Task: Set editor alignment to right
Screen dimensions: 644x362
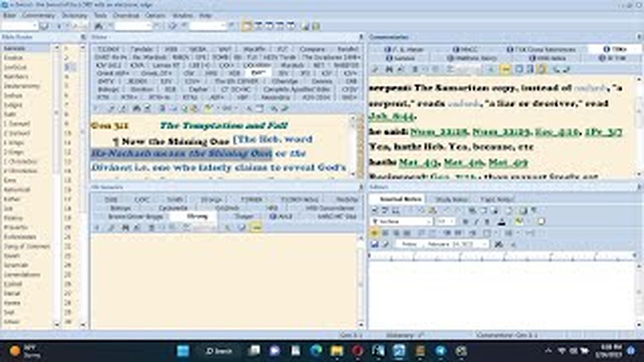Action: click(396, 233)
